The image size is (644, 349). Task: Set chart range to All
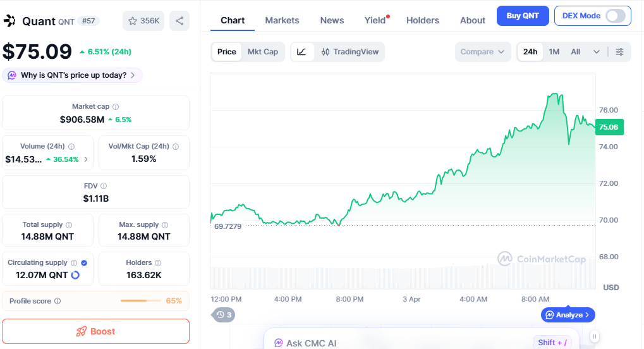(575, 52)
